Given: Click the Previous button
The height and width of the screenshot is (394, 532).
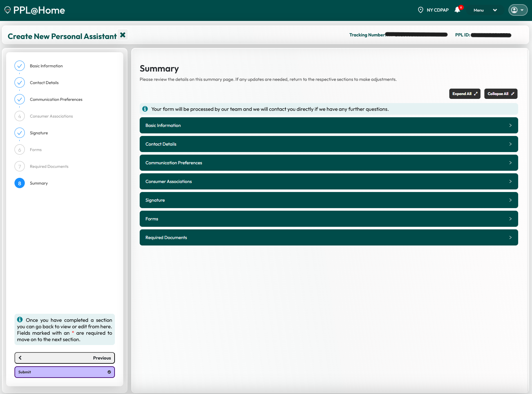Looking at the screenshot, I should 65,358.
